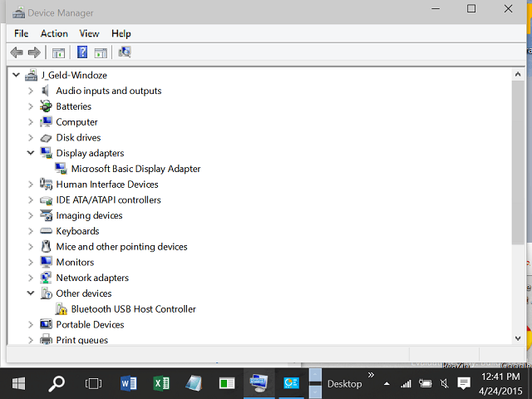Viewport: 532px width, 399px height.
Task: Show/hide console tree toolbar icon
Action: point(58,52)
